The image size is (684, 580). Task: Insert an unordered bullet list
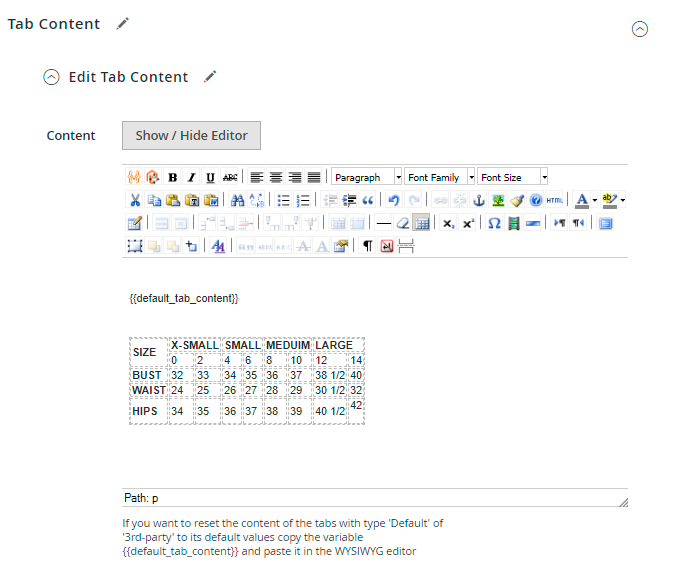(x=284, y=200)
